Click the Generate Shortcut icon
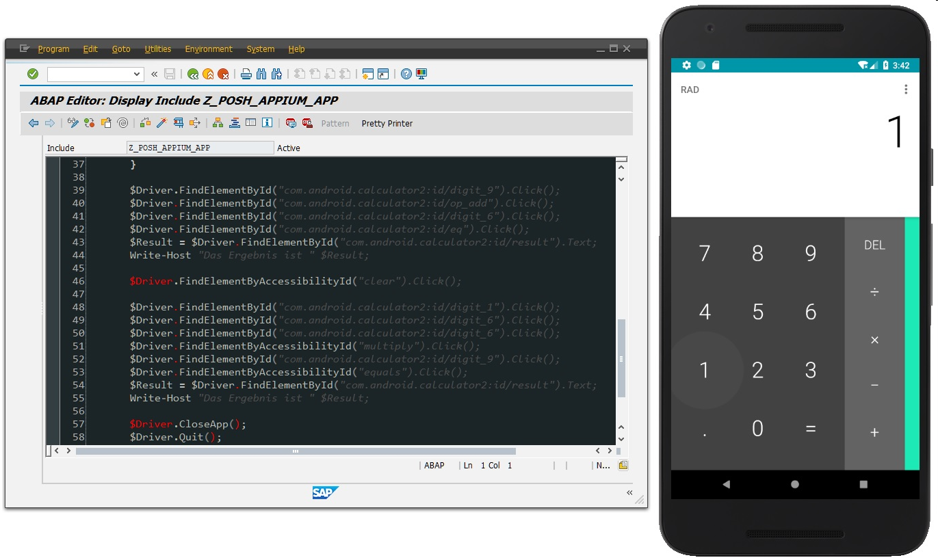This screenshot has height=560, width=938. click(x=383, y=74)
